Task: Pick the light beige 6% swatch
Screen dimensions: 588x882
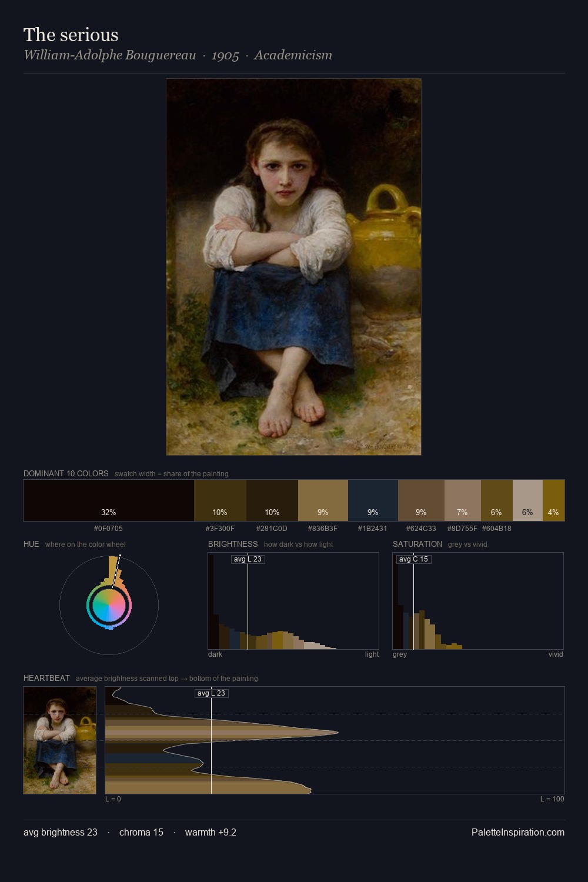Action: point(527,500)
